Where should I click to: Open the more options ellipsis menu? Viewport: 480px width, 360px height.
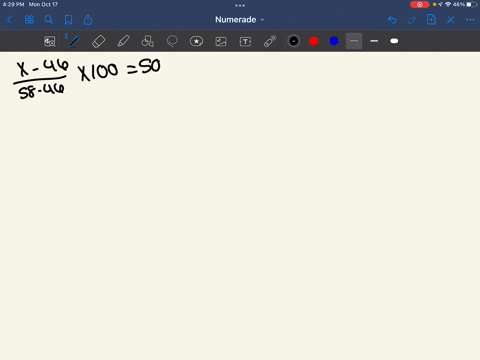pyautogui.click(x=470, y=20)
